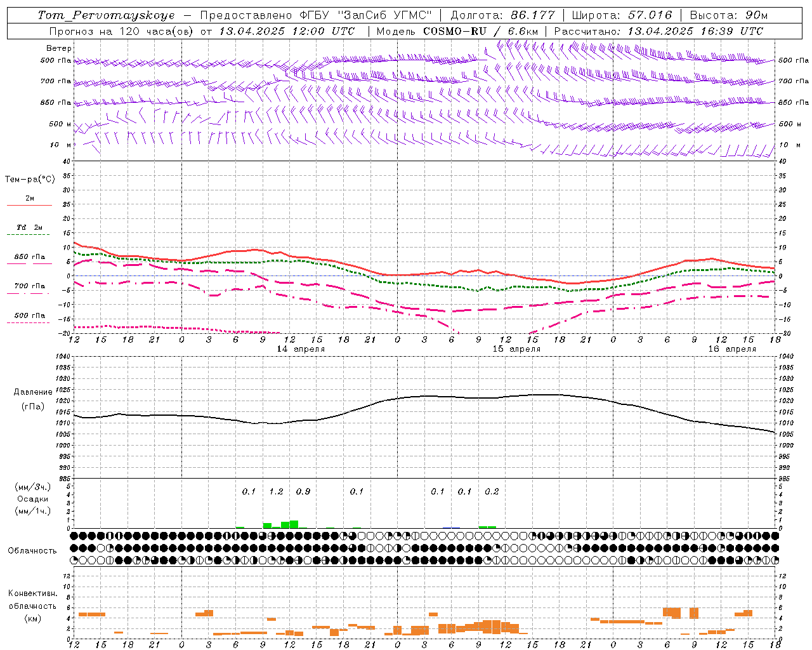Image resolution: width=812 pixels, height=650 pixels.
Task: Select the "Долгота: 86.177" header value
Action: (502, 15)
